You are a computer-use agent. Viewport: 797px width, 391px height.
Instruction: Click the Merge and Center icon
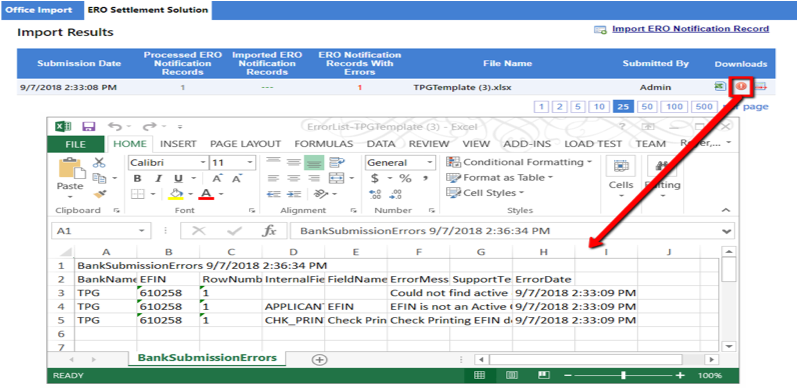coord(336,178)
